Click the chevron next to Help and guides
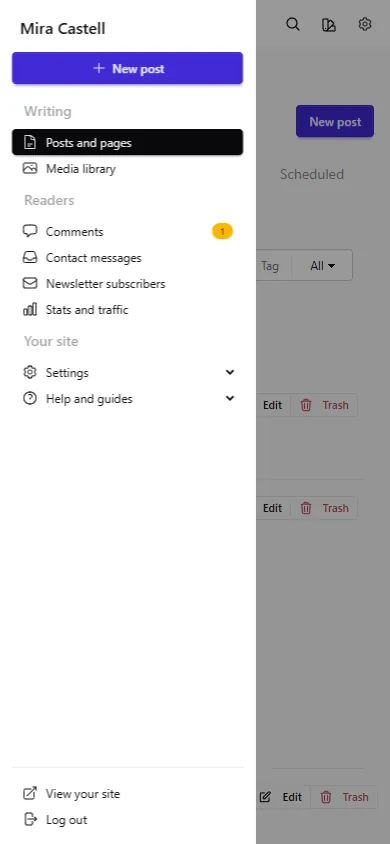Image resolution: width=390 pixels, height=844 pixels. 230,399
